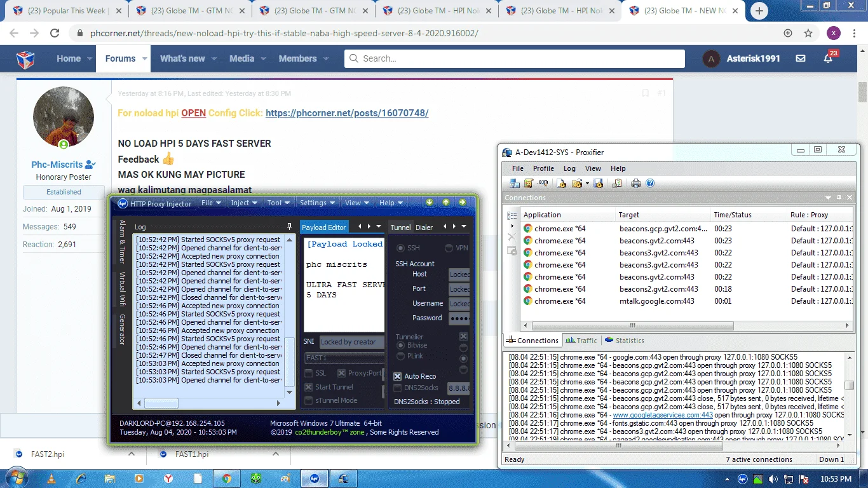Click HTTP Proxy Injector taskbar icon
Viewport: 868px width, 488px height.
(314, 478)
